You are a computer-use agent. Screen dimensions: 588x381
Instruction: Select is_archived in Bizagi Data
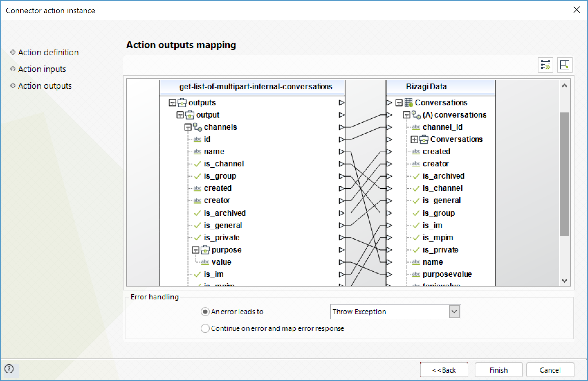point(444,176)
